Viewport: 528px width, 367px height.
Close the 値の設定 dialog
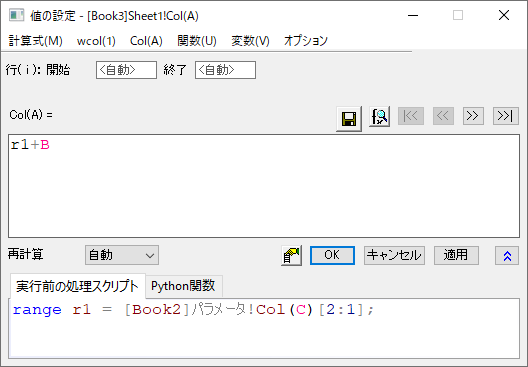coord(504,15)
